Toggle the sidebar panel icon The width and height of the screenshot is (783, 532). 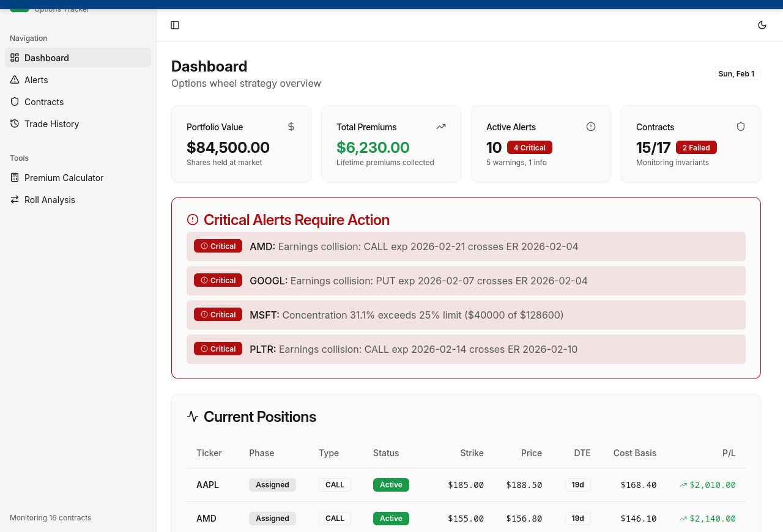(175, 25)
